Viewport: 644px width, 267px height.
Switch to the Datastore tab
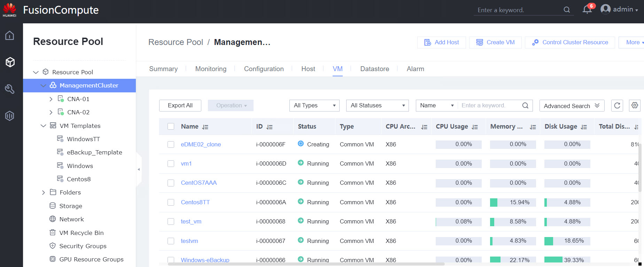(x=375, y=69)
